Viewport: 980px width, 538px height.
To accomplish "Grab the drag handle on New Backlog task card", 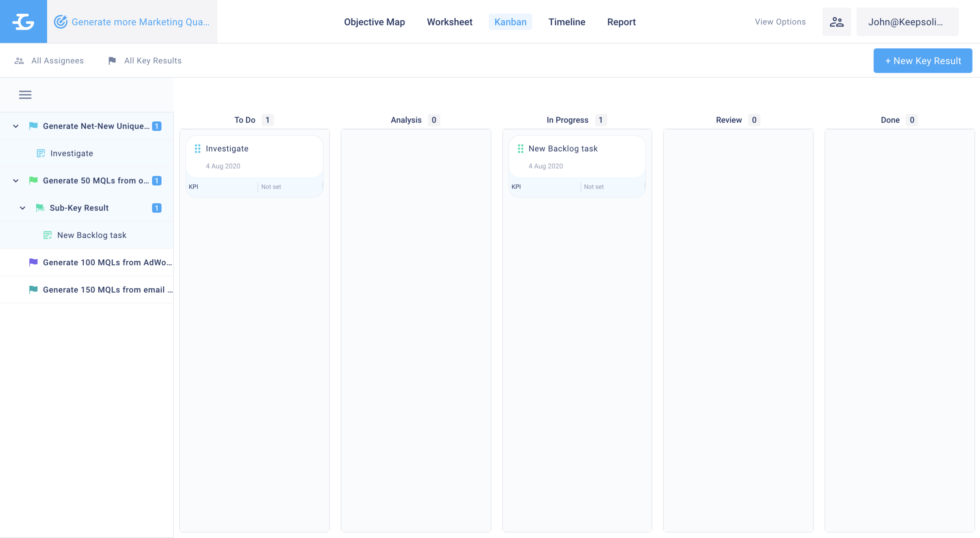I will [520, 148].
